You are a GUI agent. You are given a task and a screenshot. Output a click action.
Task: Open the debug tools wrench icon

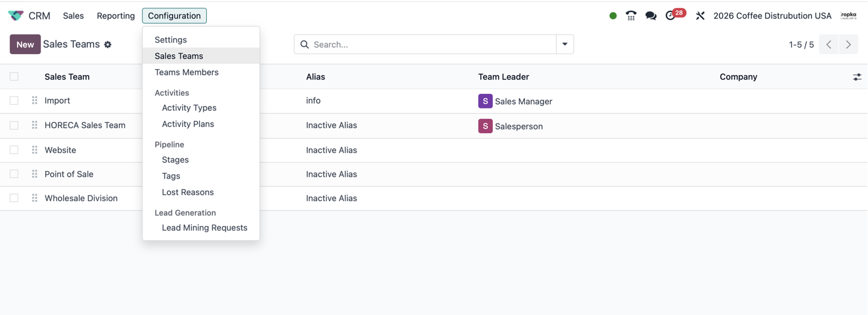pos(700,16)
